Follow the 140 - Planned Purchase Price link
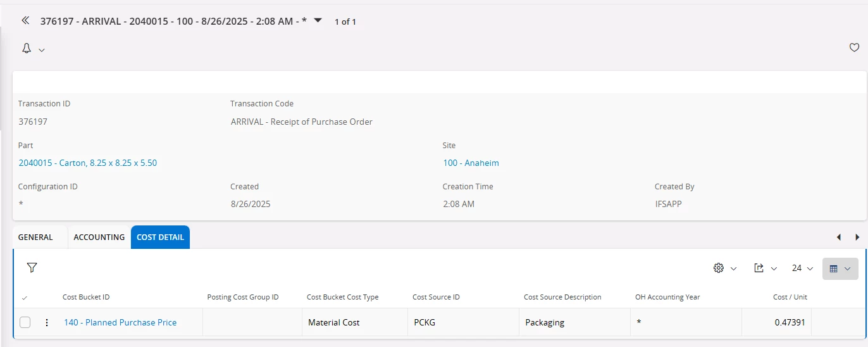868x347 pixels. [x=120, y=323]
